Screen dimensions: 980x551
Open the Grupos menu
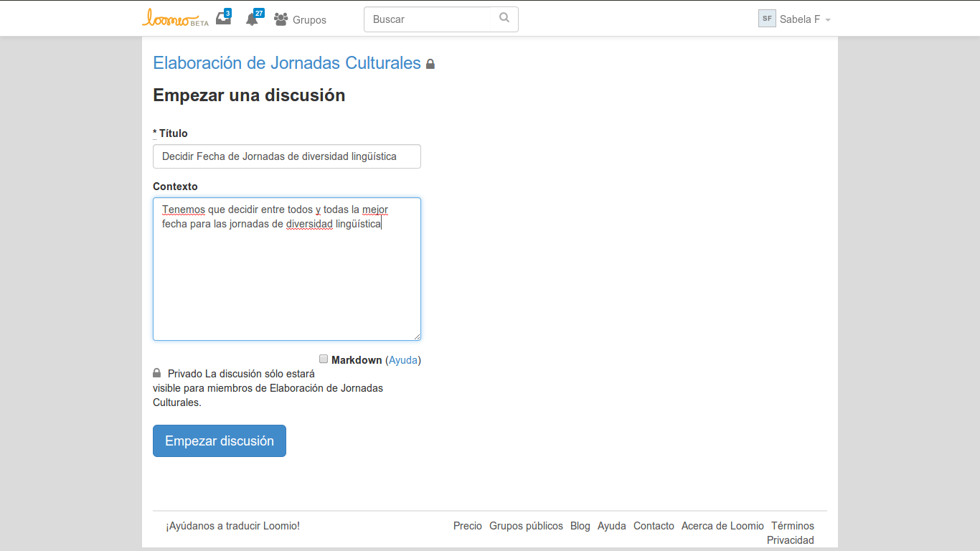[x=301, y=20]
